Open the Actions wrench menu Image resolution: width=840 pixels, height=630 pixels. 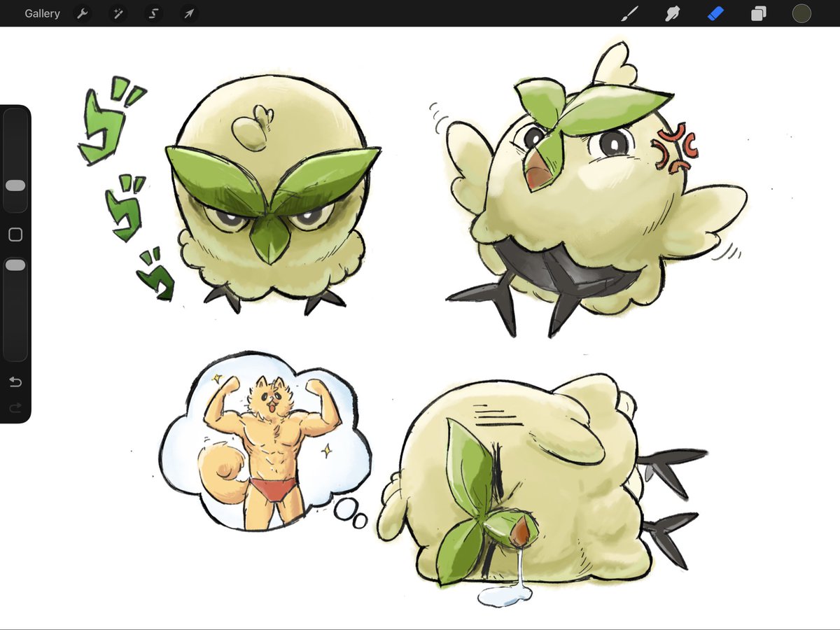click(82, 13)
